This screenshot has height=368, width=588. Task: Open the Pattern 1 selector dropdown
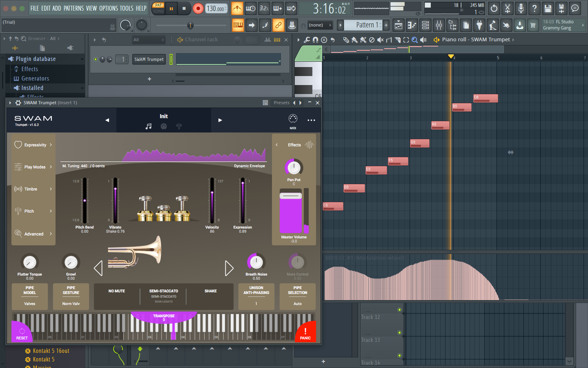tap(363, 25)
